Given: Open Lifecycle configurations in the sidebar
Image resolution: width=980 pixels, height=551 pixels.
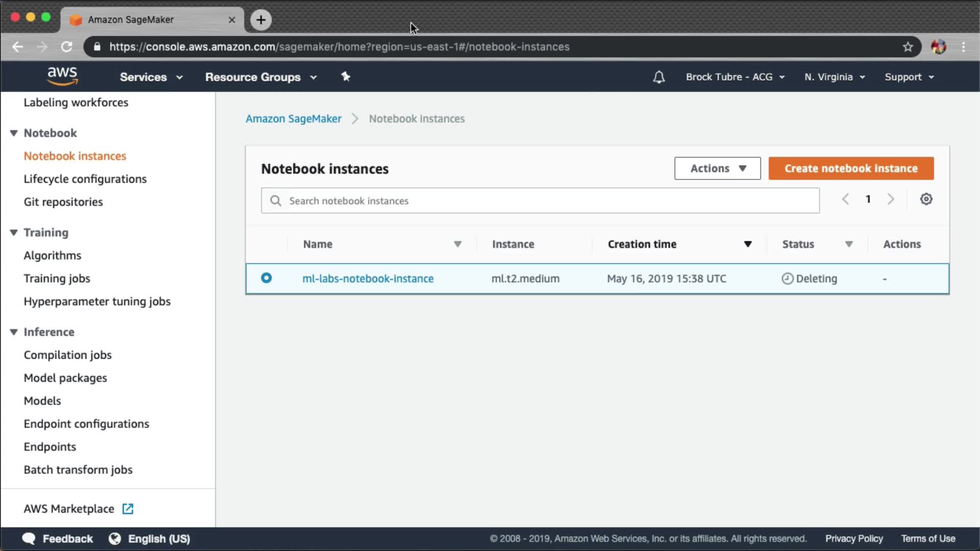Looking at the screenshot, I should click(85, 179).
